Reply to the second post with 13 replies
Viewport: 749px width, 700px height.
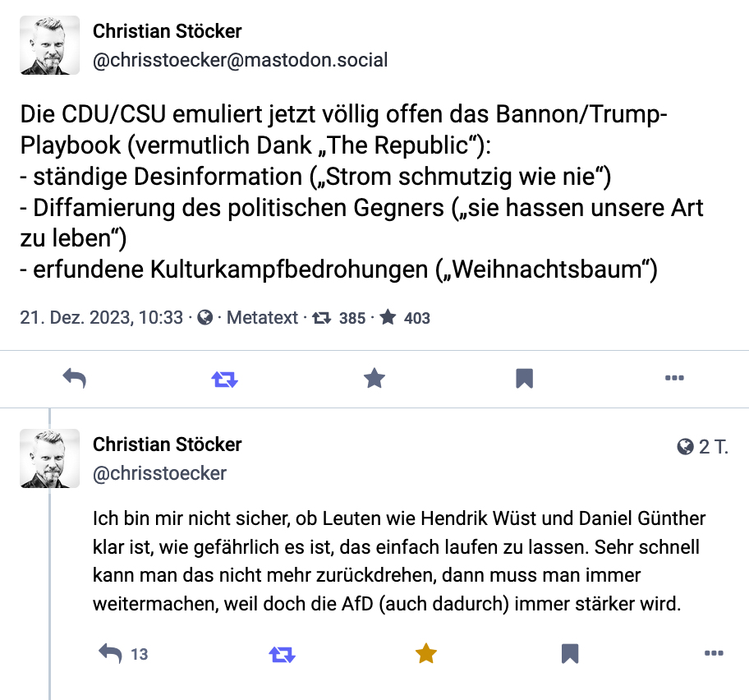pos(111,654)
